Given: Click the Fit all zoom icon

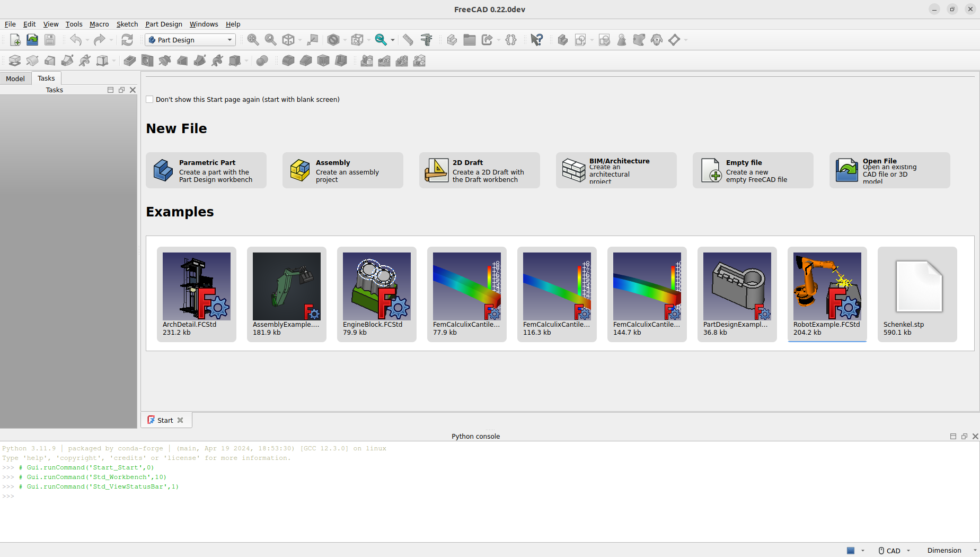Looking at the screenshot, I should tap(253, 40).
